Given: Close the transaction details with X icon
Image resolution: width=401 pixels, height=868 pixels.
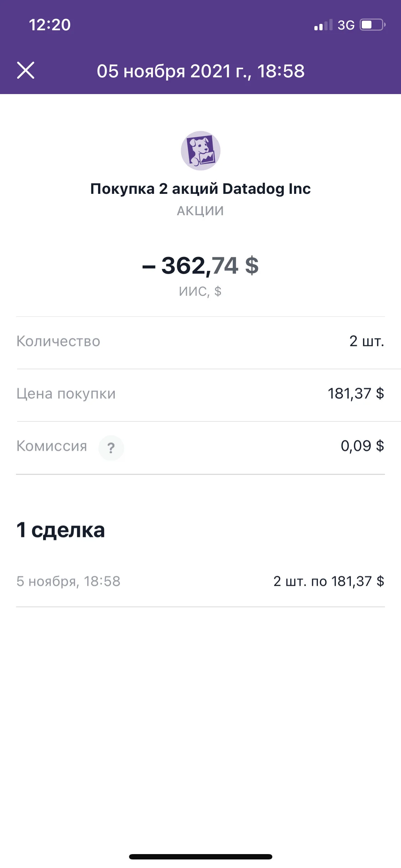Looking at the screenshot, I should click(x=26, y=70).
